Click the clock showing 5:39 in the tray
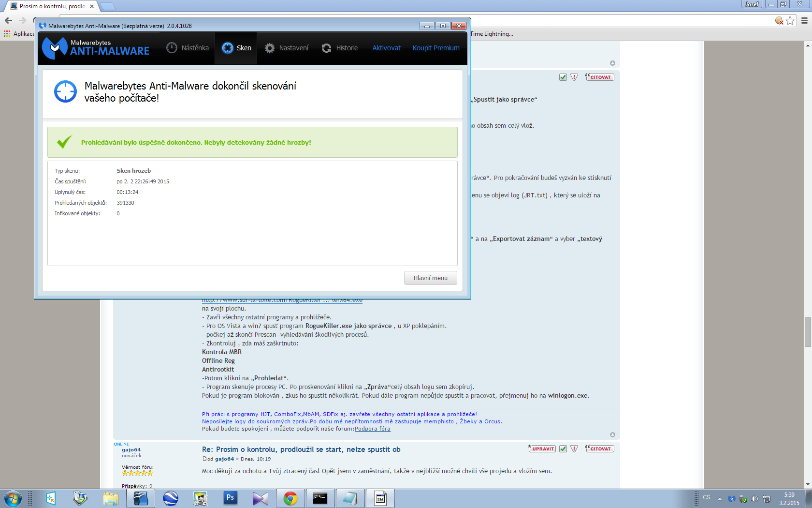 click(789, 499)
